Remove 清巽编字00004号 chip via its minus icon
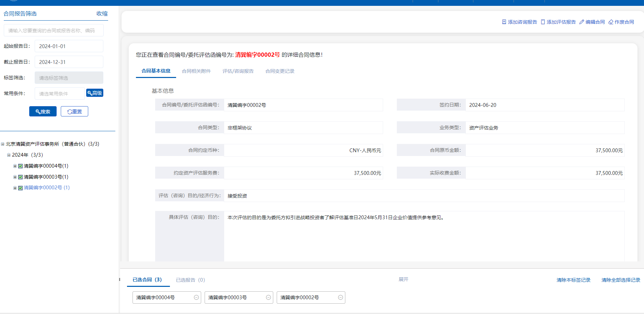Screen dimensions: 644x314 pyautogui.click(x=196, y=298)
